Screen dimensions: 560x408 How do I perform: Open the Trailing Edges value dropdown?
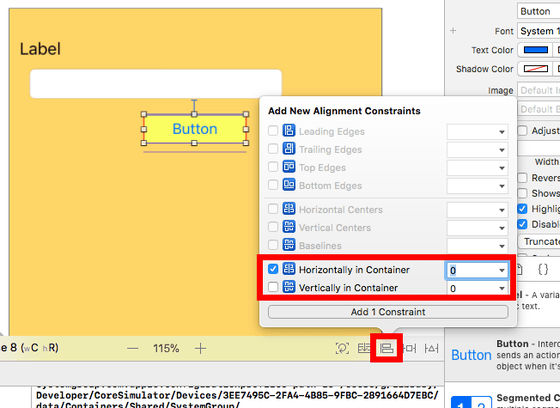click(x=501, y=150)
